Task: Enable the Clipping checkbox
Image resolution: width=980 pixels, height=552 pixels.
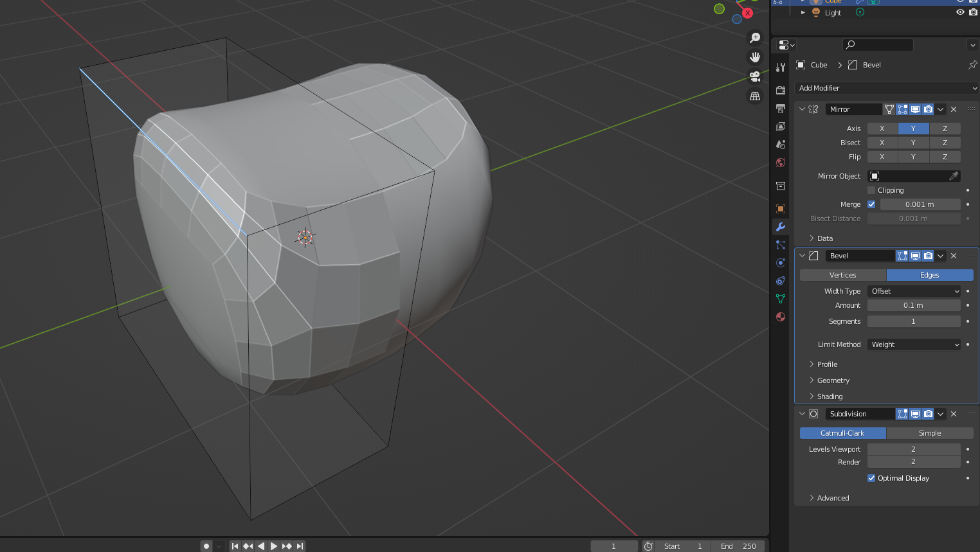Action: tap(871, 190)
